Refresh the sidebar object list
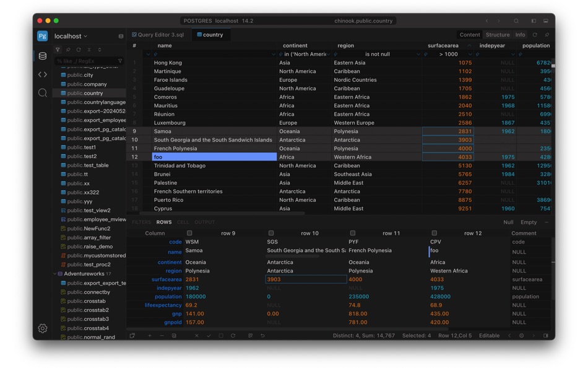588x368 pixels. point(79,50)
